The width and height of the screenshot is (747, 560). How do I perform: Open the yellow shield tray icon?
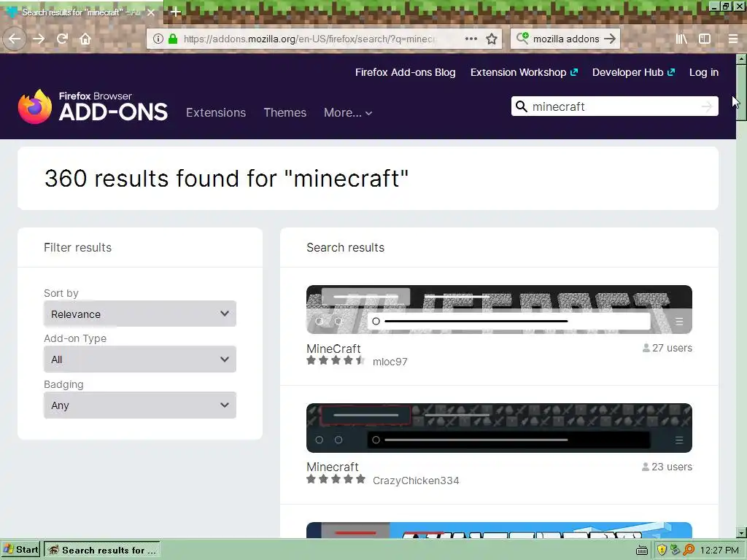point(661,550)
